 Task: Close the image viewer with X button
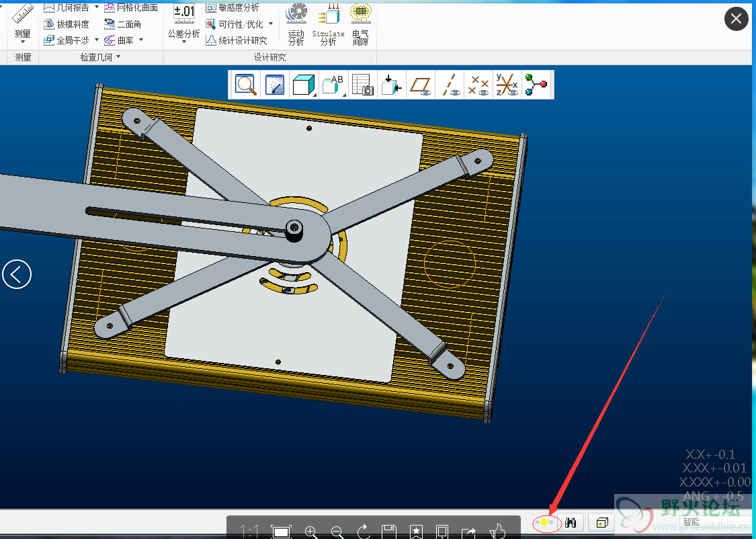[737, 19]
